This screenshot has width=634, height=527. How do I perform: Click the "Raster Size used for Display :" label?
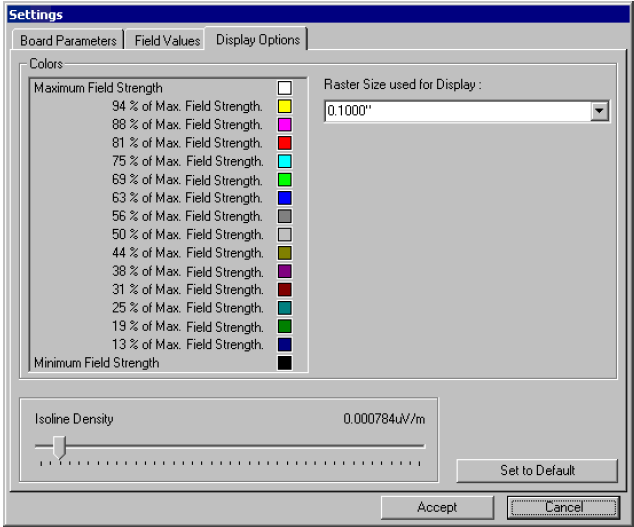click(x=403, y=85)
